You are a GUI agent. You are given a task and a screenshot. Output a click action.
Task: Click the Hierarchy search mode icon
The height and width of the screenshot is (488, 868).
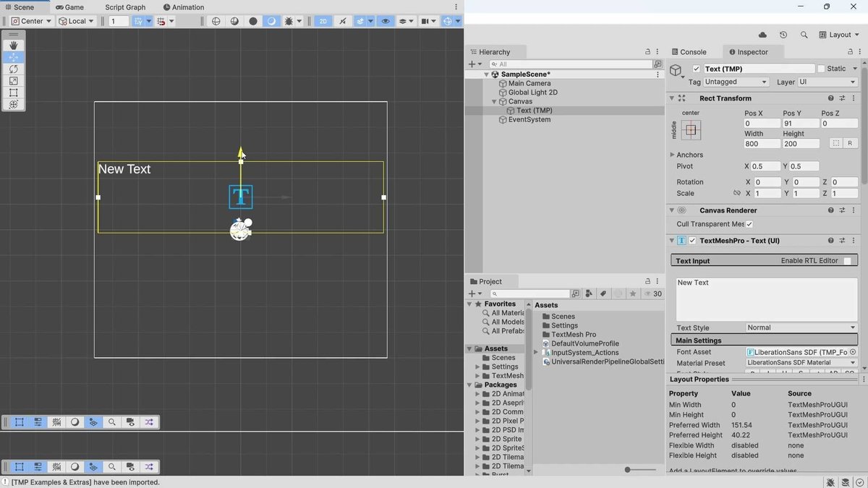click(658, 64)
